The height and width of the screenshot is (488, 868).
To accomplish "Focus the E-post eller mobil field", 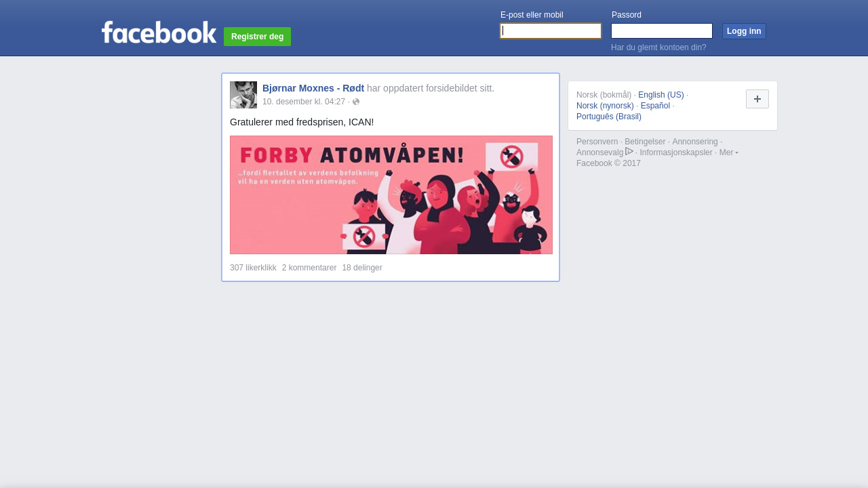I will click(551, 31).
